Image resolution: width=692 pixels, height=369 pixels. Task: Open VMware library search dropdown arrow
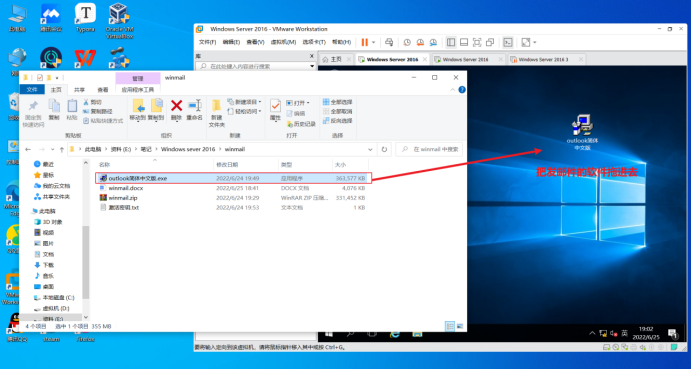(x=312, y=66)
